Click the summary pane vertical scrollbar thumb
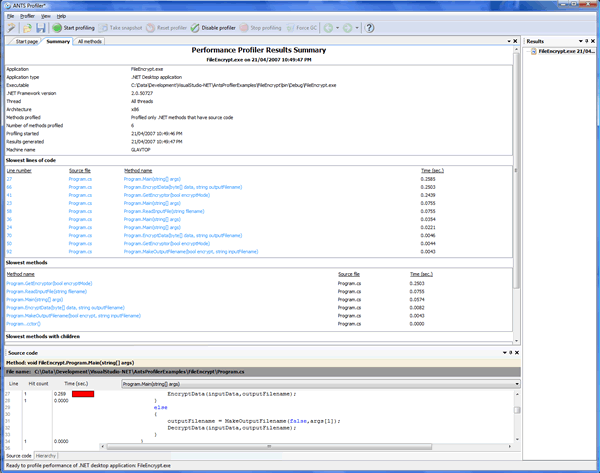This screenshot has height=473, width=600. point(516,170)
